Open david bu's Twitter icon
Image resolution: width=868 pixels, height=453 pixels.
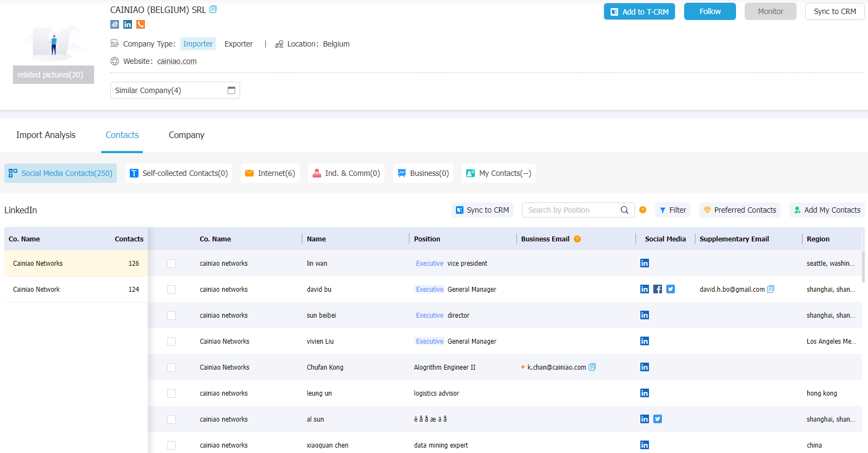671,289
